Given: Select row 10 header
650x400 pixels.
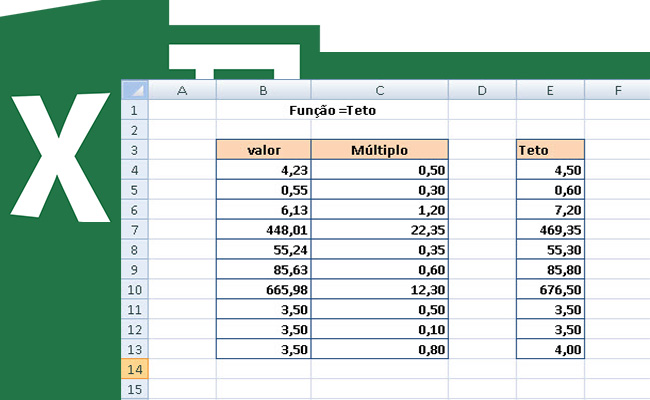Looking at the screenshot, I should (135, 289).
